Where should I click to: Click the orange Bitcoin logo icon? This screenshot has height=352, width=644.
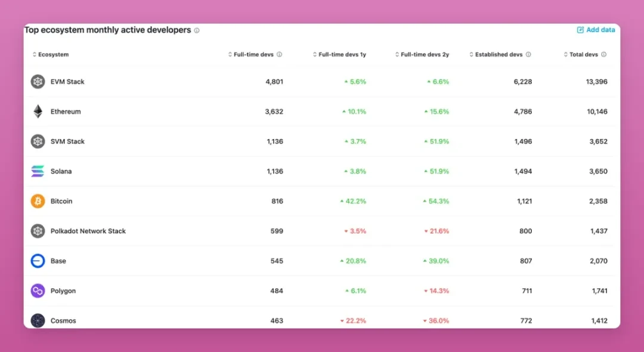pos(38,201)
